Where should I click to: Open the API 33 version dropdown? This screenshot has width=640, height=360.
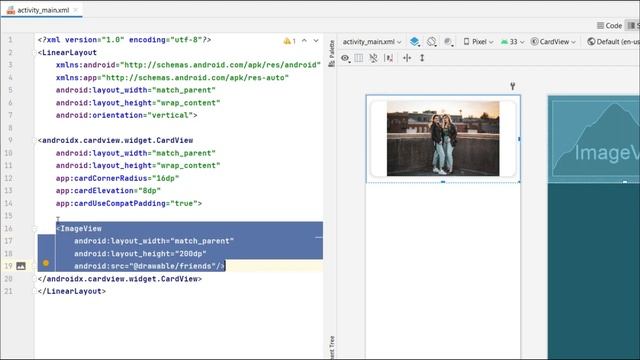[512, 42]
